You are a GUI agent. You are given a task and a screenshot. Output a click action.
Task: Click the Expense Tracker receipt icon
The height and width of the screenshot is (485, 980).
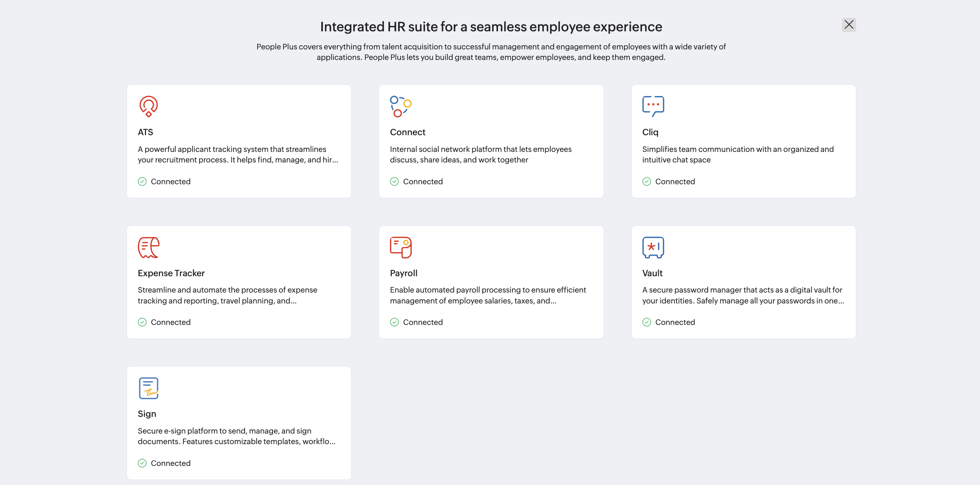click(148, 248)
